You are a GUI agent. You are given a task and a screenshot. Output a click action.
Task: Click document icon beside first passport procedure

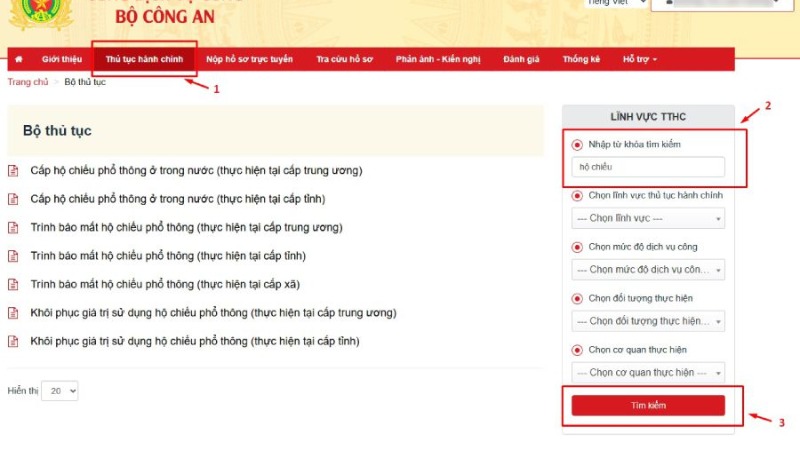point(13,171)
